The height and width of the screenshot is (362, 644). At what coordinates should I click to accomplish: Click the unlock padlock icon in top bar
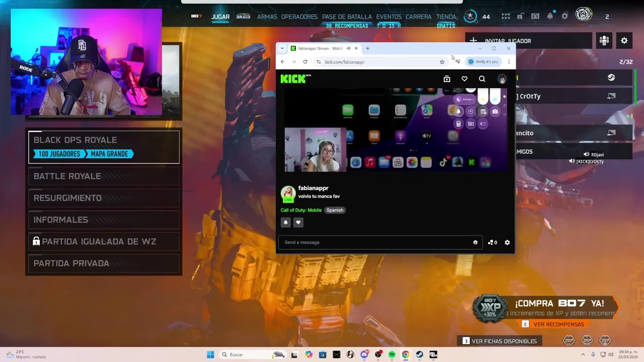(x=520, y=17)
